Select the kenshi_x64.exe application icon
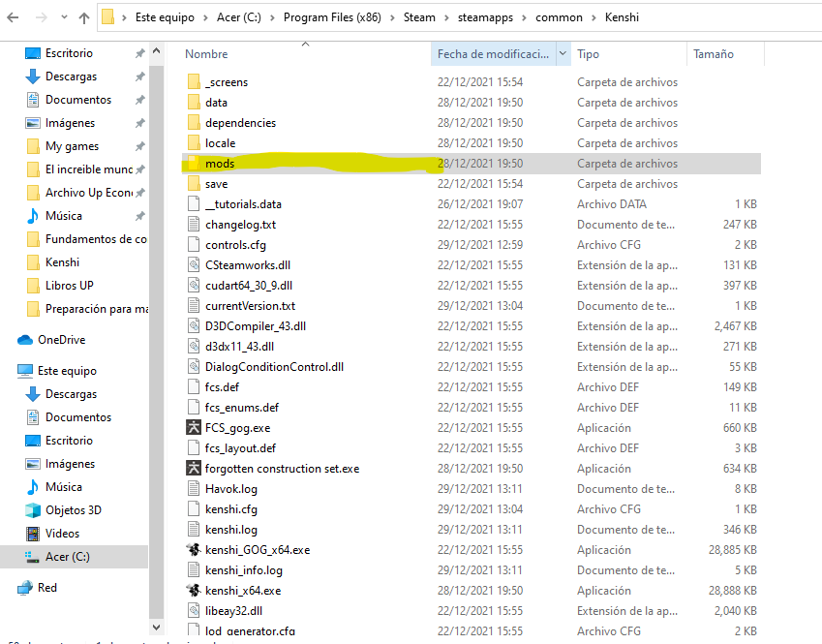This screenshot has width=822, height=644. pyautogui.click(x=194, y=591)
